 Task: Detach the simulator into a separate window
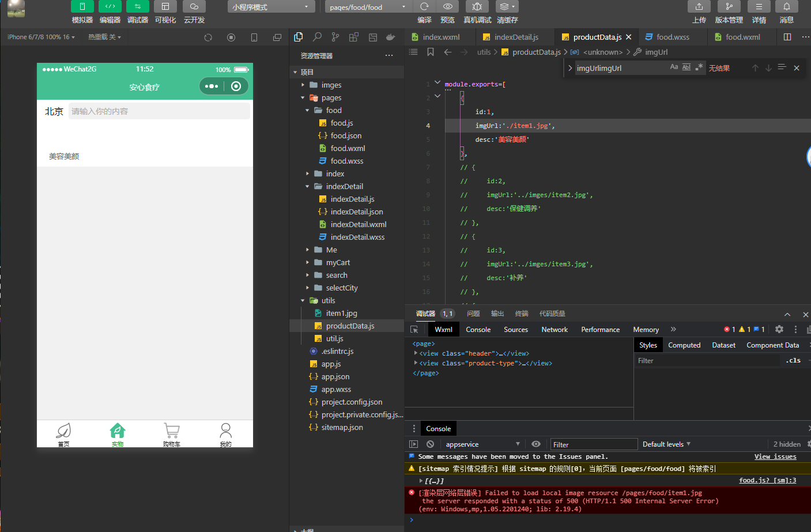(277, 37)
